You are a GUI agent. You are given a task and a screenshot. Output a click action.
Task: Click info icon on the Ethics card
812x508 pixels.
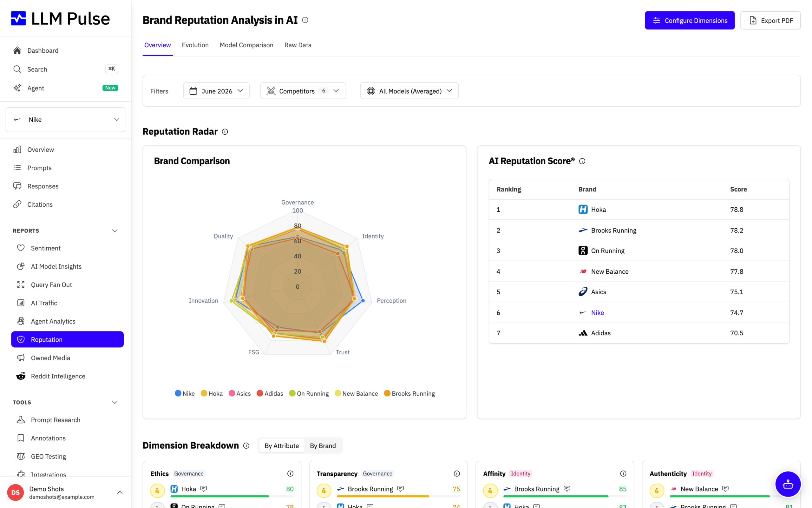click(290, 474)
